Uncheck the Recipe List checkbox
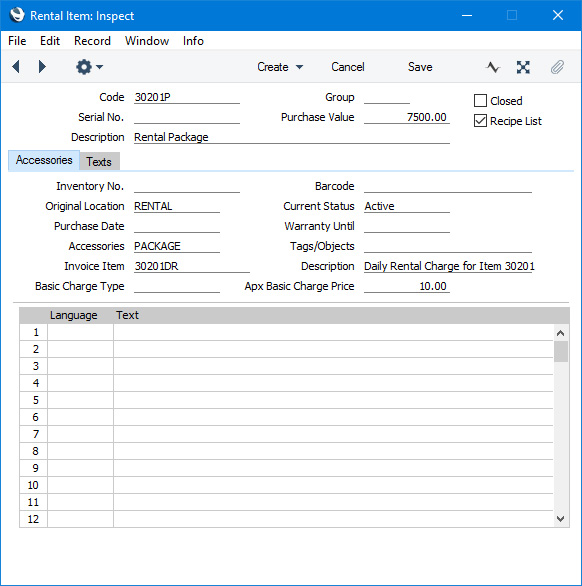Image resolution: width=582 pixels, height=586 pixels. (x=480, y=121)
